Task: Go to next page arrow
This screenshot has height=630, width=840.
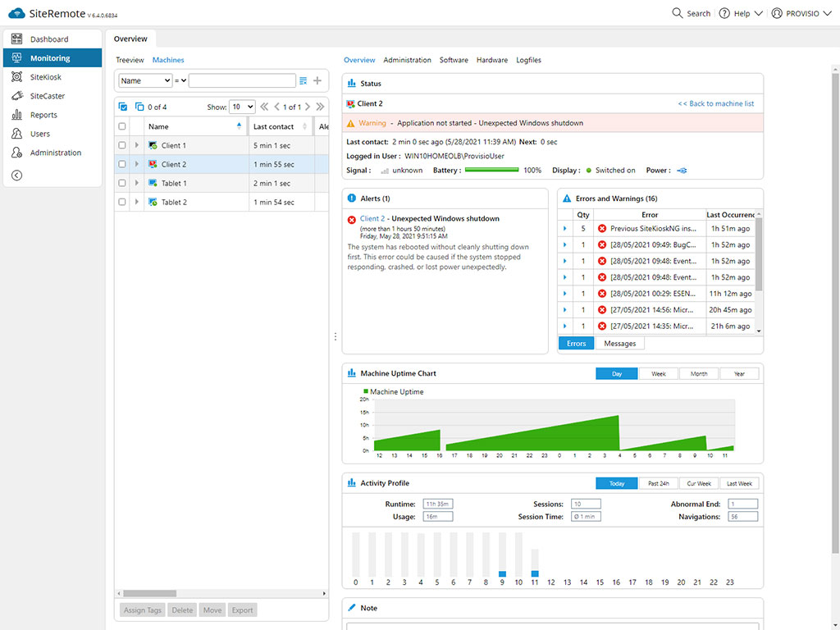Action: (x=308, y=107)
